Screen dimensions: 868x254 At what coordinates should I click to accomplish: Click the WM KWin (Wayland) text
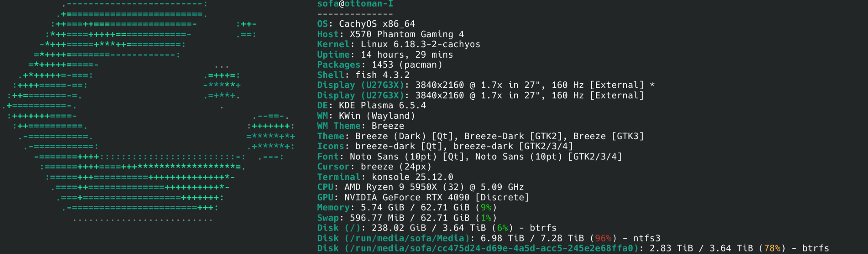366,116
